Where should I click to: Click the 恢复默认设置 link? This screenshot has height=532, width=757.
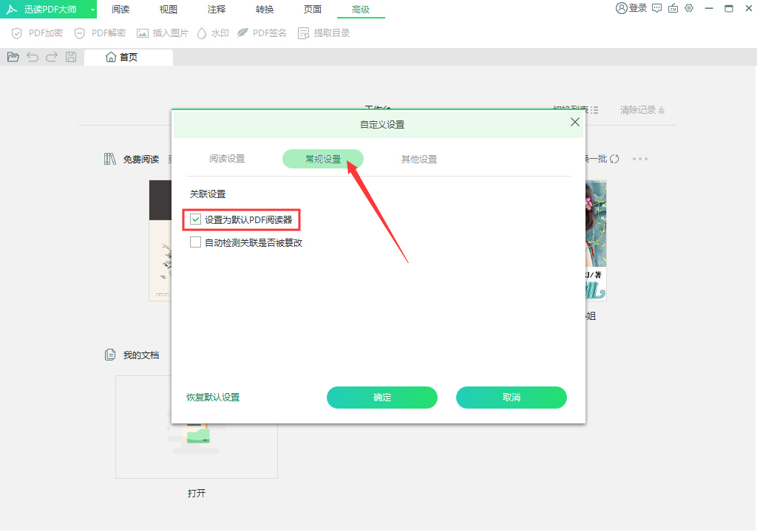coord(214,398)
